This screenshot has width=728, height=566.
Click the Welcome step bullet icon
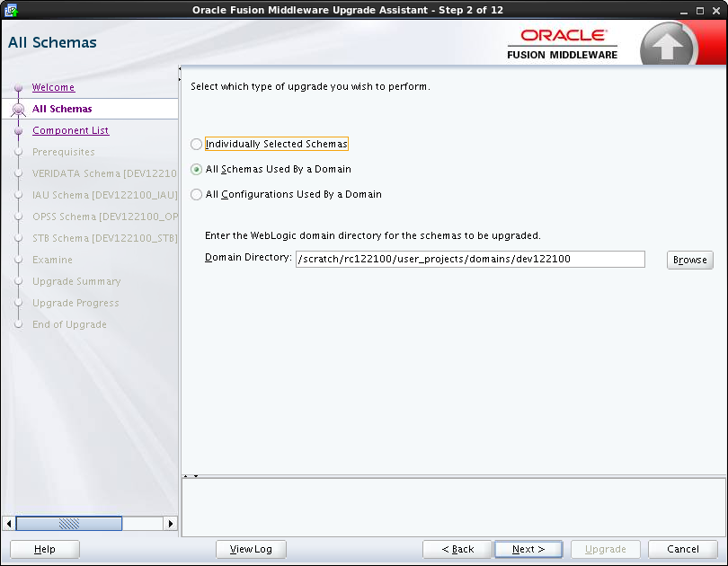point(19,87)
